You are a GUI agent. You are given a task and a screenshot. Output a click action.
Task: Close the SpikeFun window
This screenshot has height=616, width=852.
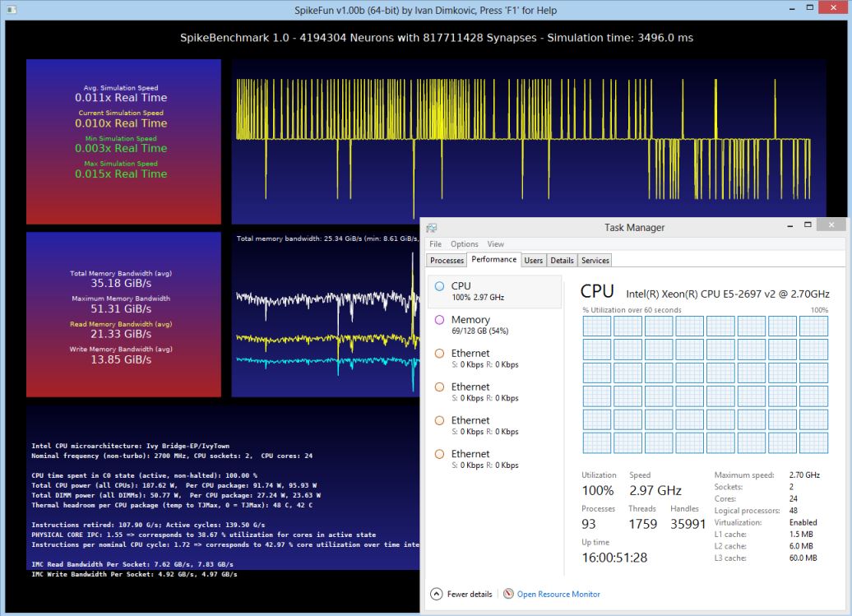[x=834, y=7]
